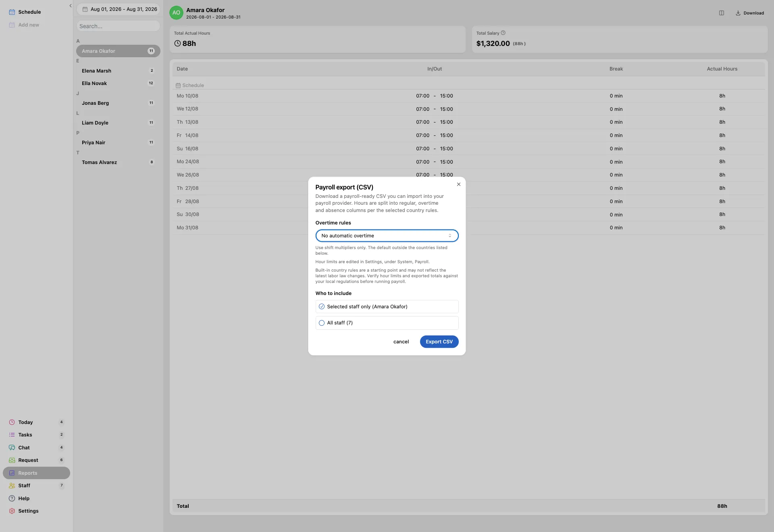Click the Total Salary help icon
The width and height of the screenshot is (774, 532).
coord(503,33)
